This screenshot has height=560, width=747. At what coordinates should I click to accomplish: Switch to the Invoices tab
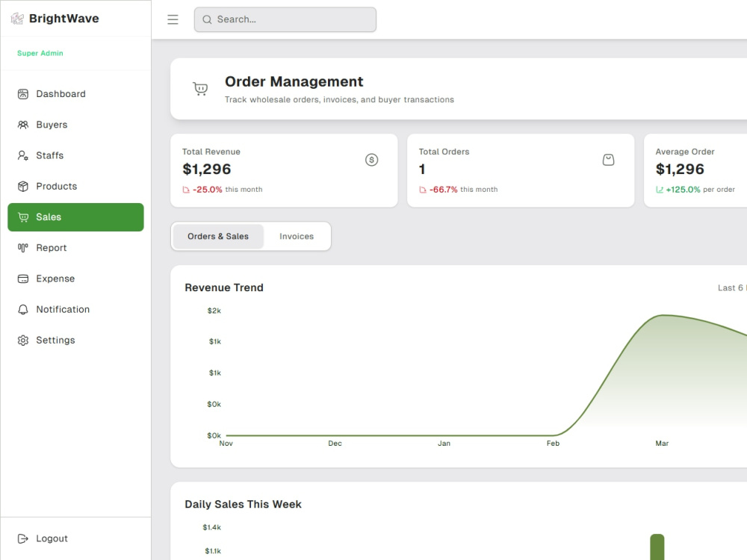click(297, 236)
